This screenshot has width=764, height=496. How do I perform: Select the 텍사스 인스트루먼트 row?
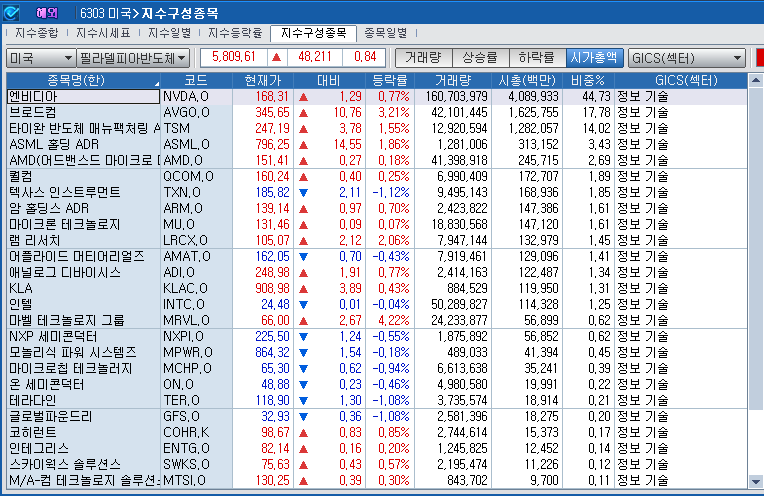(377, 192)
